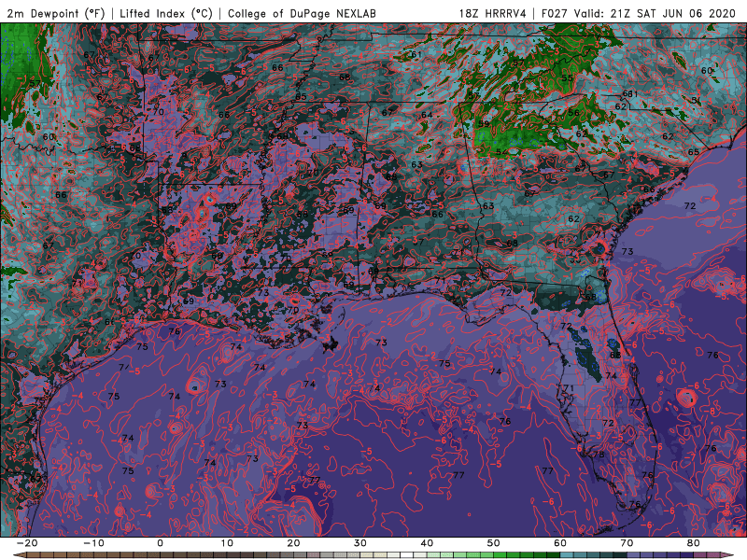Click the -20 label on the color scale

point(27,543)
